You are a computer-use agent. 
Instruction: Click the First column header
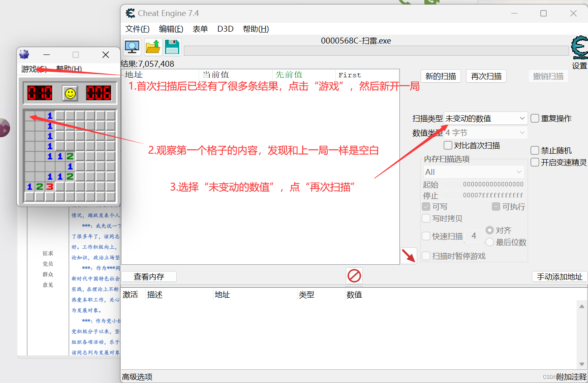tap(367, 75)
